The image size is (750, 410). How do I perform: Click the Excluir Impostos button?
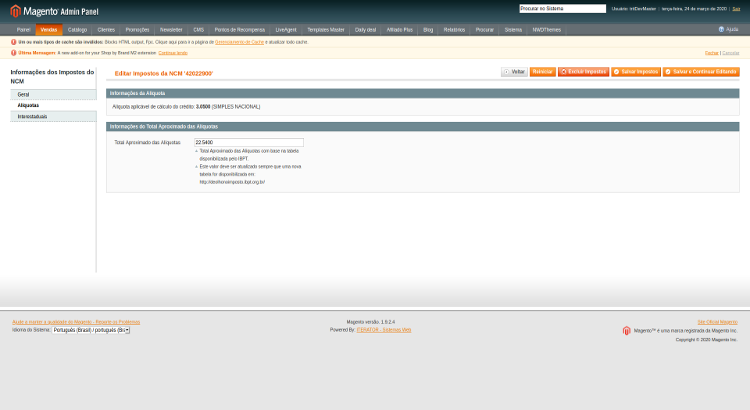point(584,72)
